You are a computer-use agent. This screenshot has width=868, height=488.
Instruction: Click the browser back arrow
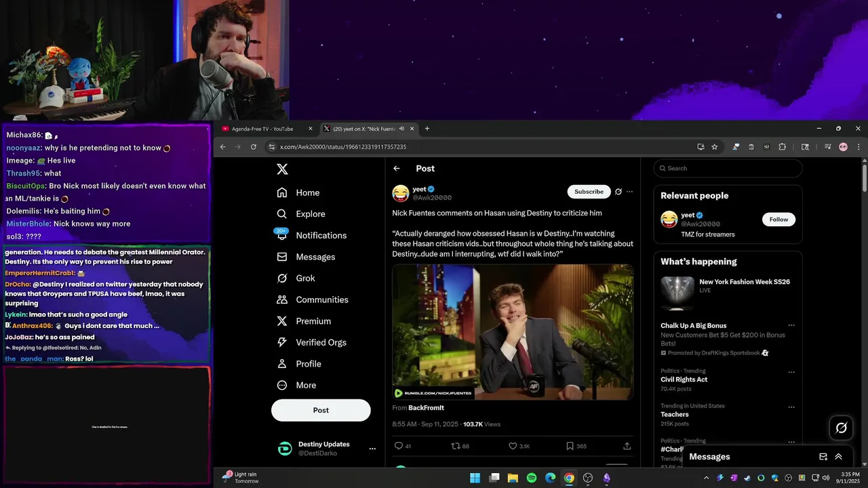coord(222,146)
